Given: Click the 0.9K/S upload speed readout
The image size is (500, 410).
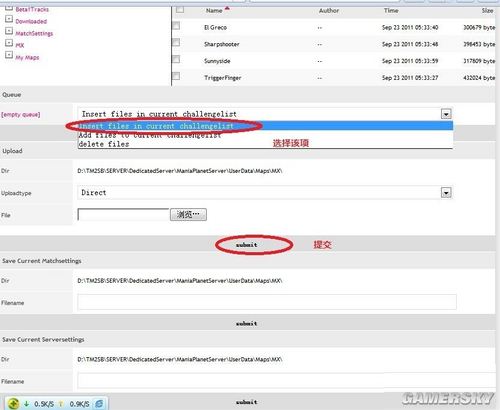Looking at the screenshot, I should click(x=79, y=404).
